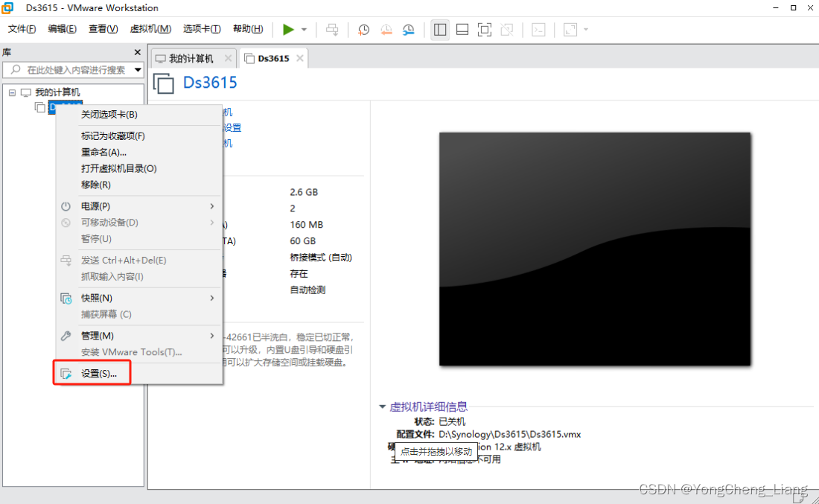Click the Ds3615.vmx config file path
819x504 pixels.
pos(510,435)
